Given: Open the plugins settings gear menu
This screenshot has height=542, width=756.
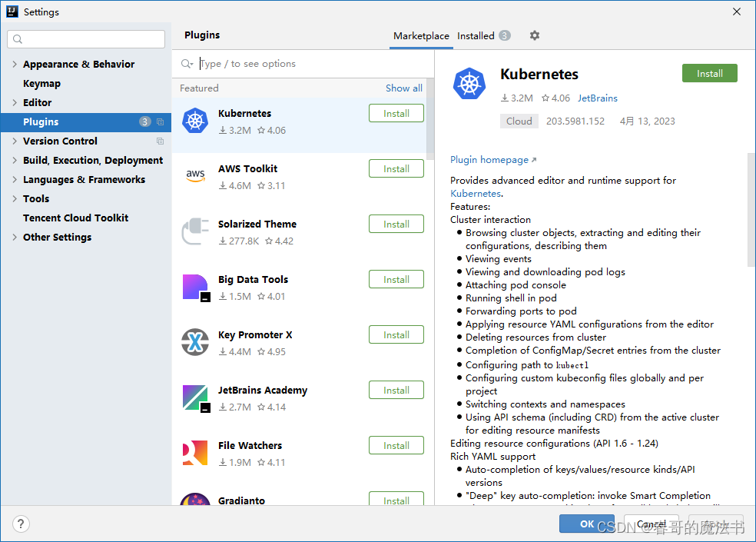Looking at the screenshot, I should coord(534,35).
